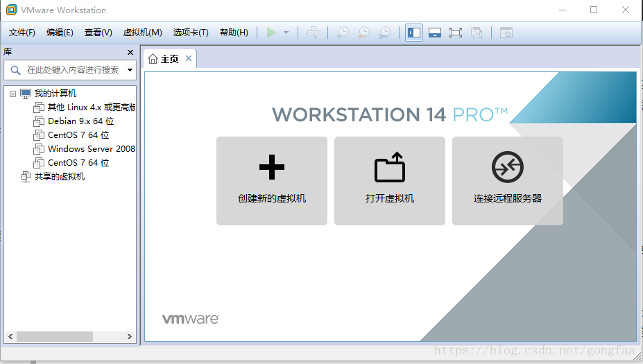Click the console view icon
643x364 pixels.
pyautogui.click(x=506, y=33)
